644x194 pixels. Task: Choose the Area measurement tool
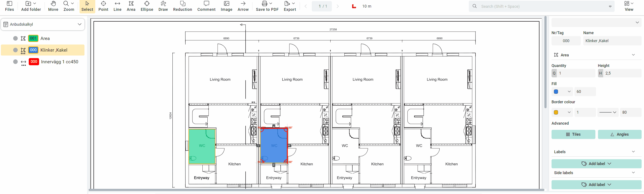click(131, 6)
